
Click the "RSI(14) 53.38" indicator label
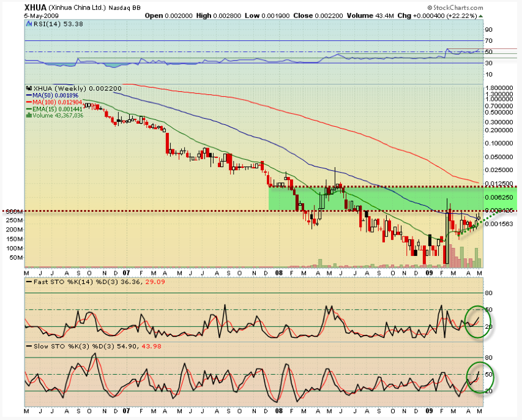point(58,24)
